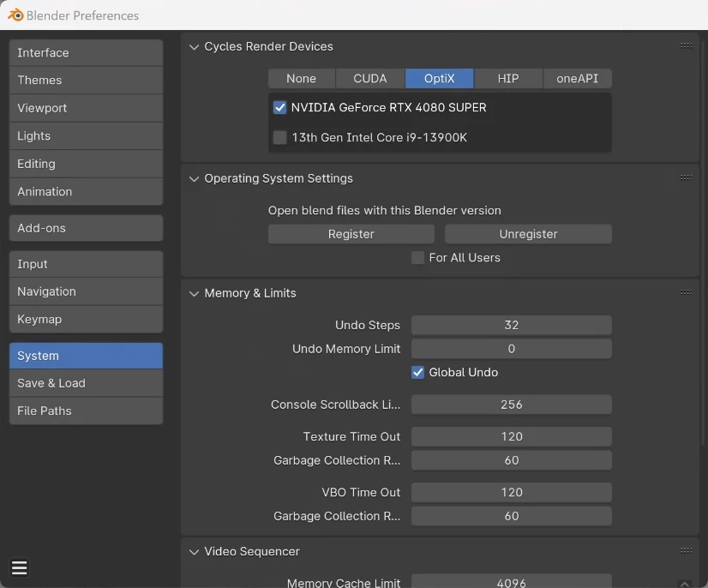Collapse the Operating System Settings panel
Screen dimensions: 708x588
point(195,179)
